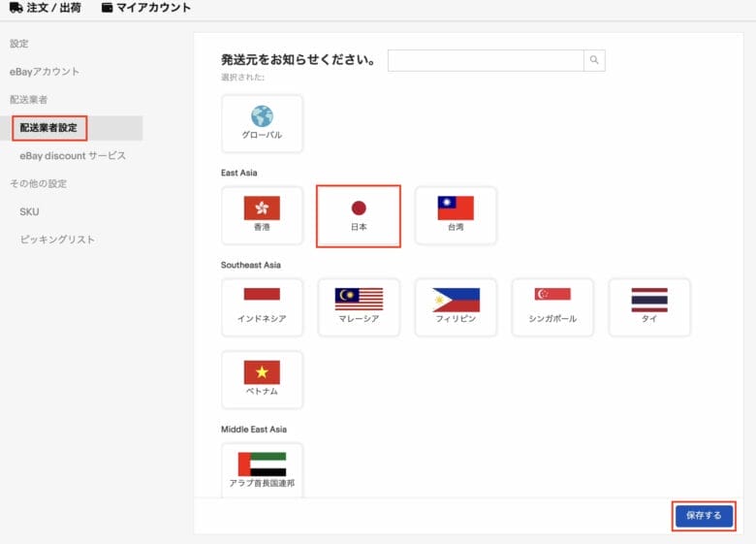756x544 pixels.
Task: Click the その他の設定 sidebar heading
Action: coord(38,183)
